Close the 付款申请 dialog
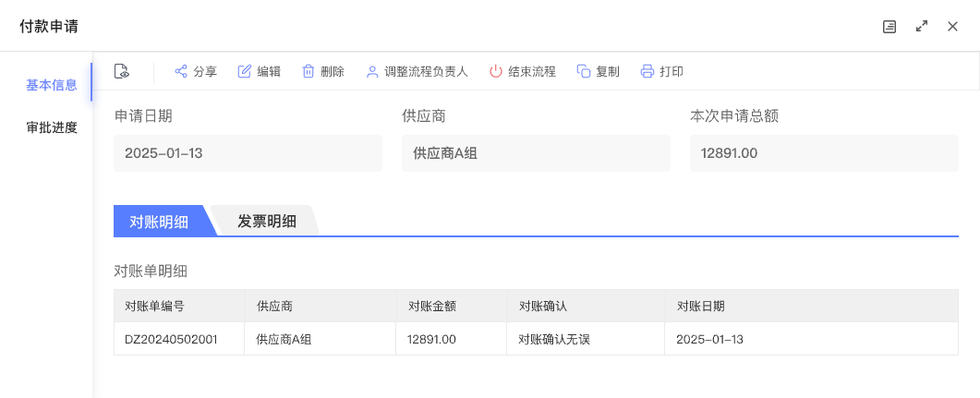980x398 pixels. coord(952,27)
